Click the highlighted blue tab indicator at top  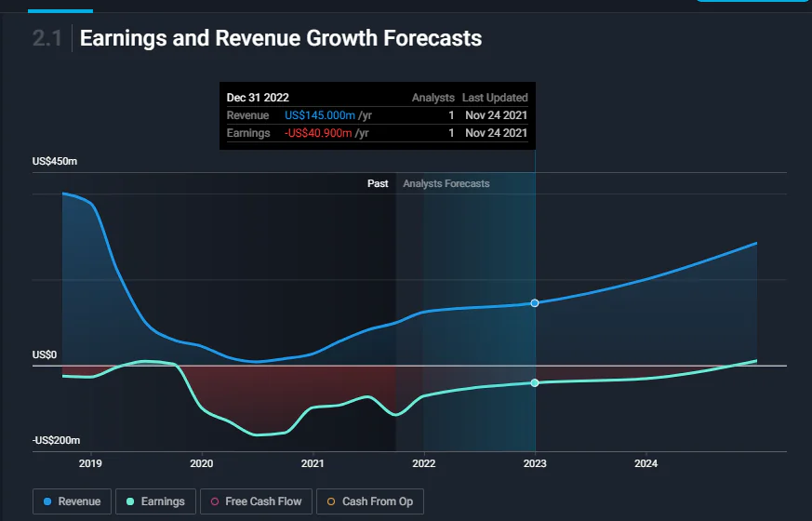click(x=60, y=10)
